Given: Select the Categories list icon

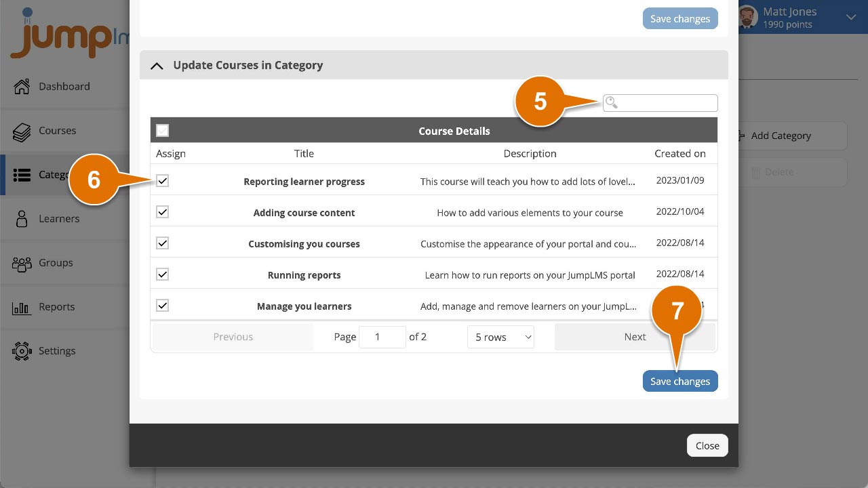Looking at the screenshot, I should [22, 175].
